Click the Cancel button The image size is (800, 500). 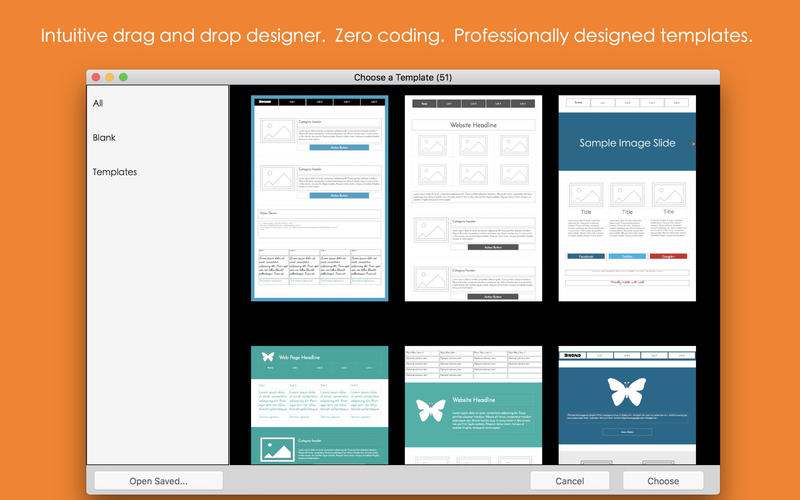(x=570, y=481)
